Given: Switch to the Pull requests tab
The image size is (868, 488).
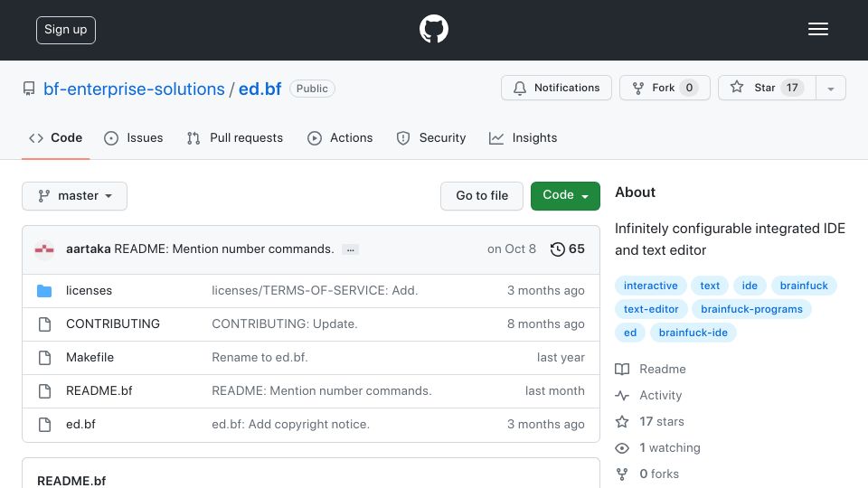Looking at the screenshot, I should coord(235,137).
